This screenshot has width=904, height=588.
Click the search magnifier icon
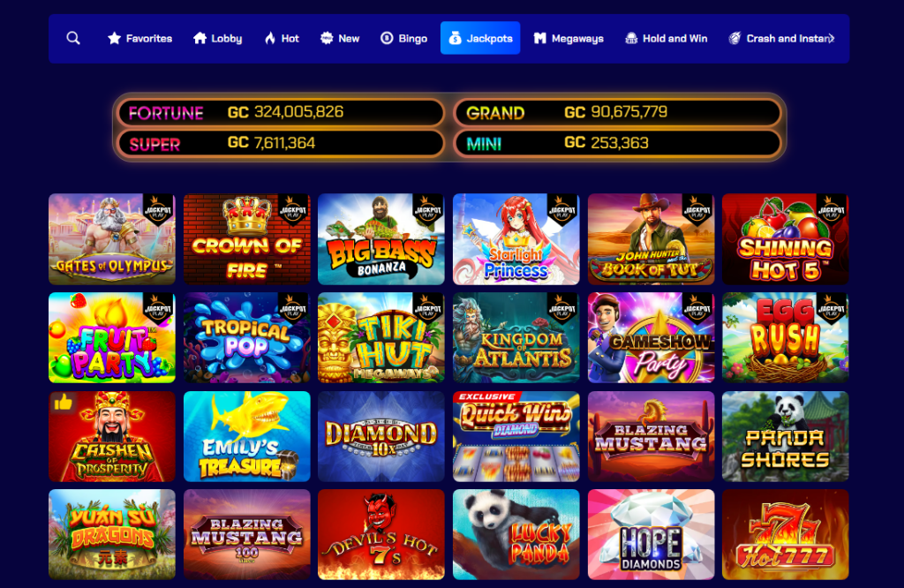73,38
